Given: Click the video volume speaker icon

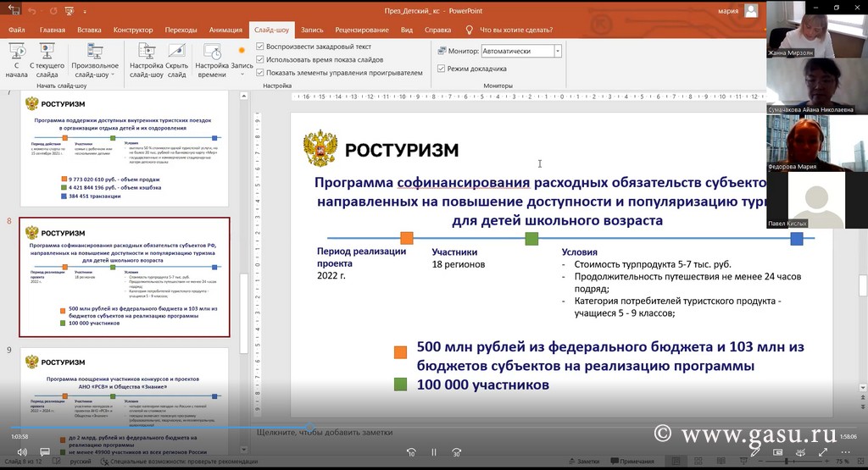Looking at the screenshot, I should pos(21,452).
